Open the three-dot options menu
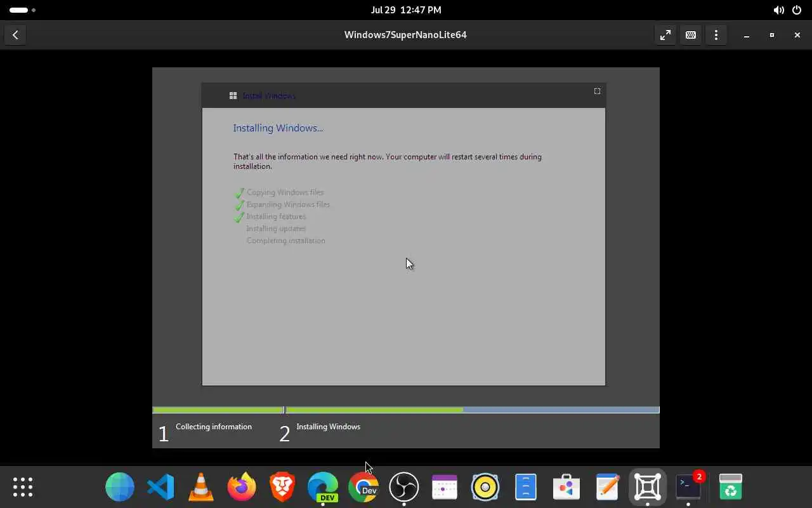Viewport: 812px width, 508px height. click(x=716, y=35)
